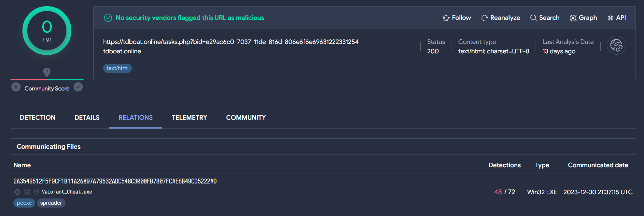Click the Reanalyze refresh icon
The height and width of the screenshot is (216, 644).
click(484, 18)
